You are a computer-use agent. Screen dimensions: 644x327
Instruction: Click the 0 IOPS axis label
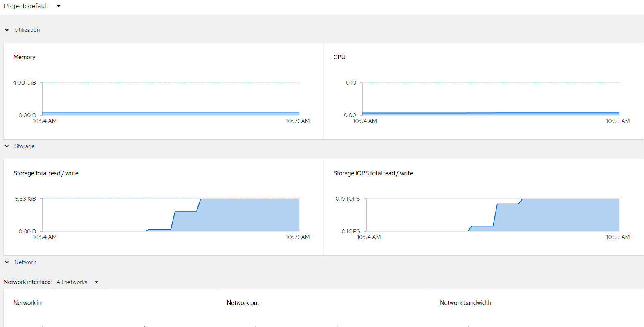pyautogui.click(x=351, y=231)
